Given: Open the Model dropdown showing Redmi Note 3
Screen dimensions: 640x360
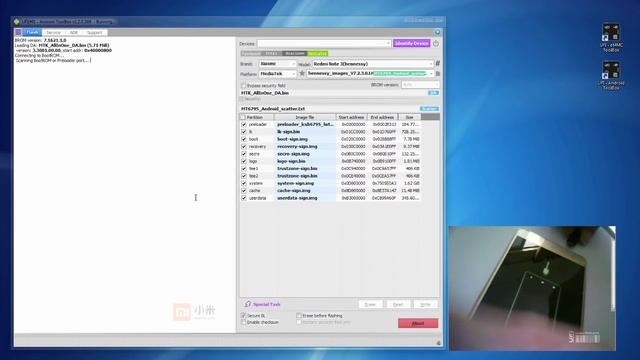Looking at the screenshot, I should pos(373,64).
